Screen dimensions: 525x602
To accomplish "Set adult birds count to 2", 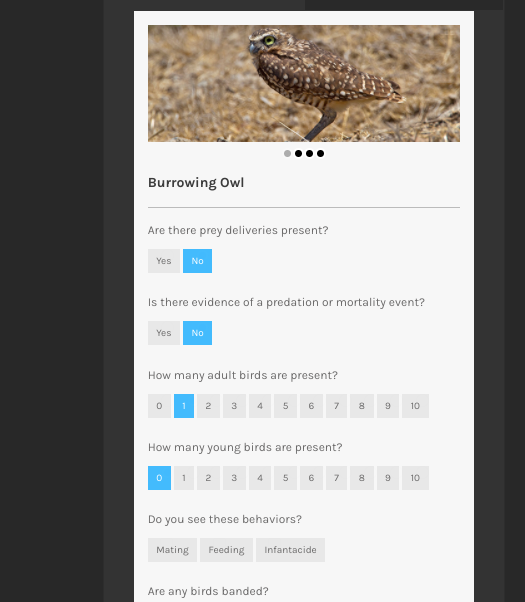I will click(x=209, y=406).
